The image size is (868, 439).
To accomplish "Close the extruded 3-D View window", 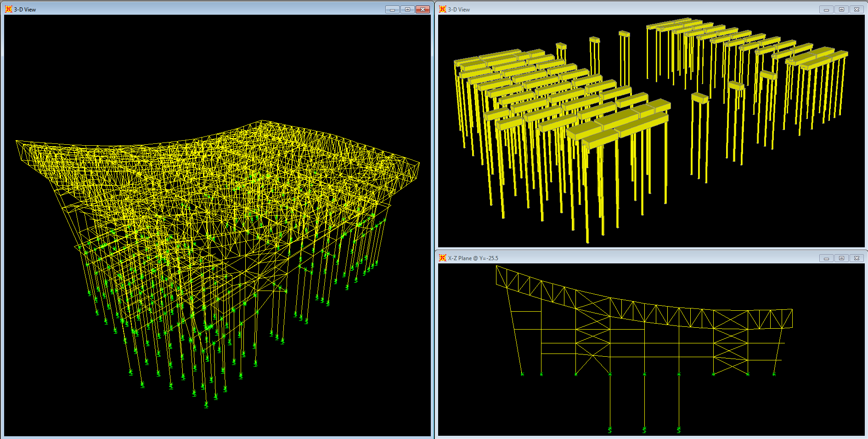I will (857, 9).
